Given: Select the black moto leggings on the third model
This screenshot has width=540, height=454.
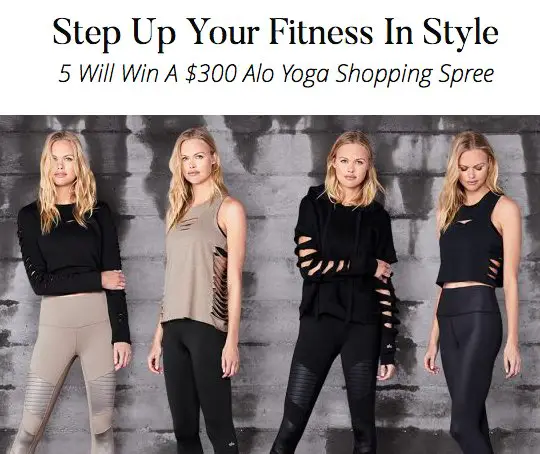Looking at the screenshot, I should coord(331,386).
